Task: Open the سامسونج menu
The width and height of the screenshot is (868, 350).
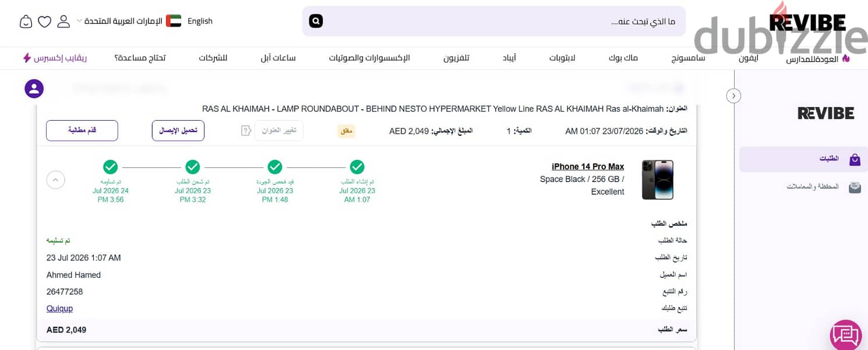Action: pos(688,58)
